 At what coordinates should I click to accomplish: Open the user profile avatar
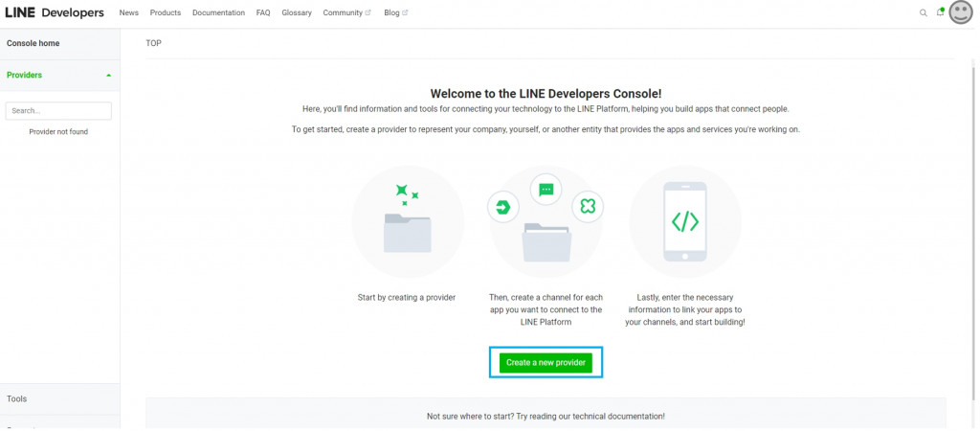coord(961,11)
